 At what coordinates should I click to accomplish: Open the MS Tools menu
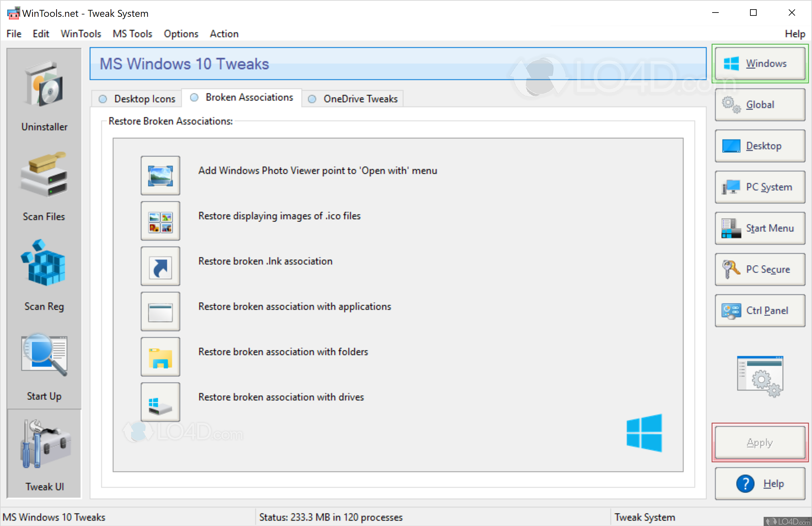tap(132, 34)
